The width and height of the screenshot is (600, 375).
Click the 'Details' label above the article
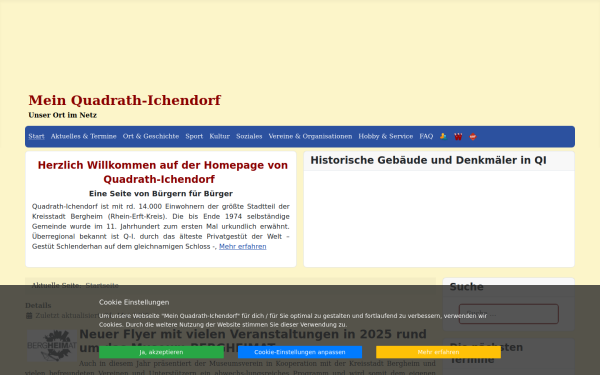38,305
